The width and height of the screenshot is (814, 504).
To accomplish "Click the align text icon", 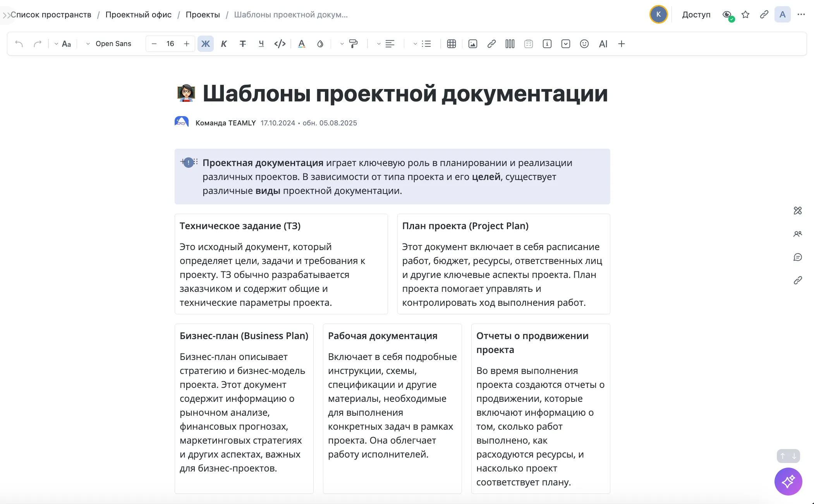I will pos(390,44).
